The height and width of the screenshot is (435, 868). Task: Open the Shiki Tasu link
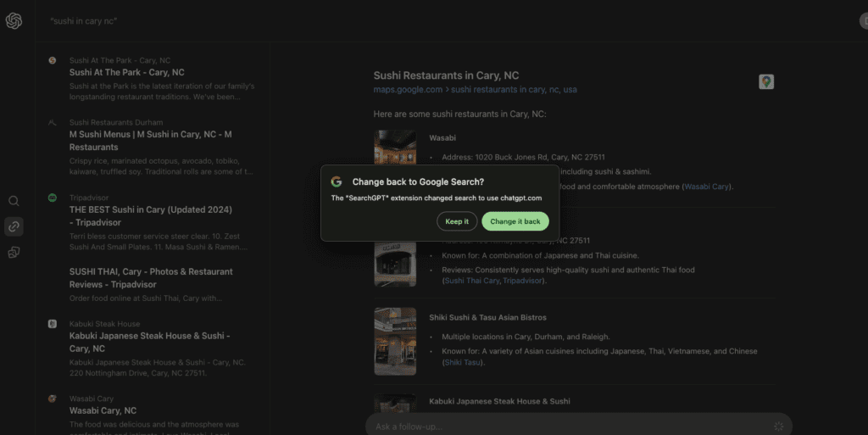click(x=462, y=363)
